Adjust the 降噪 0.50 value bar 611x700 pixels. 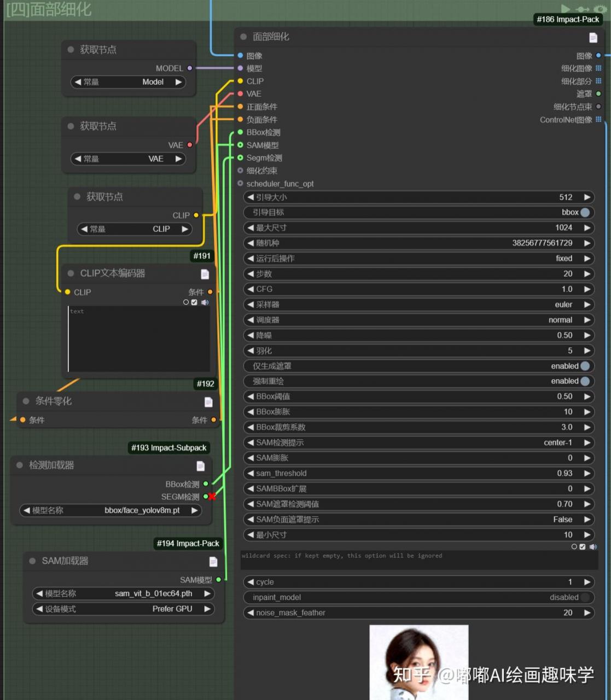pos(418,335)
